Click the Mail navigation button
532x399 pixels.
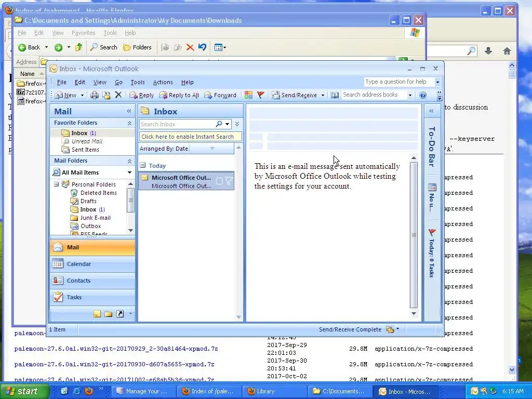[x=92, y=247]
